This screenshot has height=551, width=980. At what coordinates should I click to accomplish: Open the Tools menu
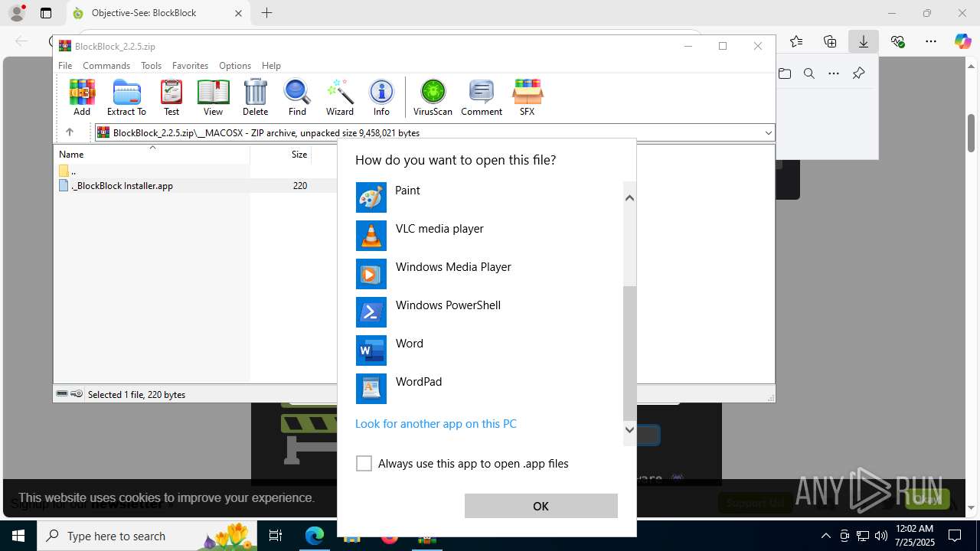[151, 66]
